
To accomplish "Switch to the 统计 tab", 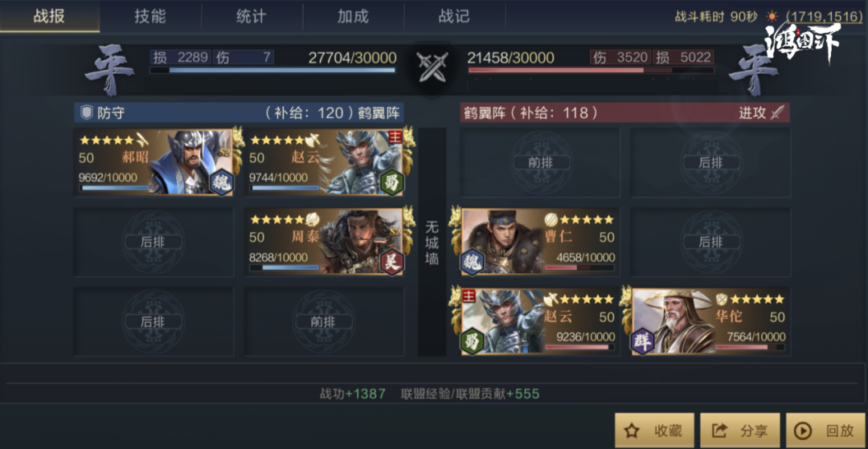I will (x=252, y=16).
